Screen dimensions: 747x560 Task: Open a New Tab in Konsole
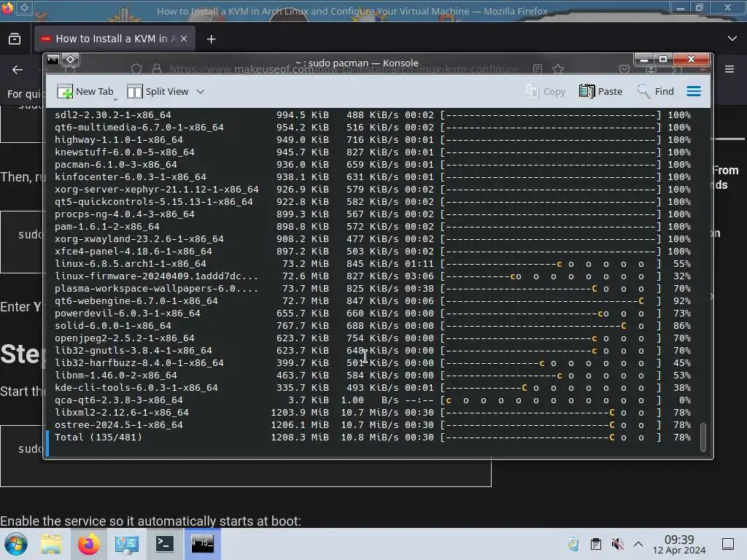click(85, 91)
